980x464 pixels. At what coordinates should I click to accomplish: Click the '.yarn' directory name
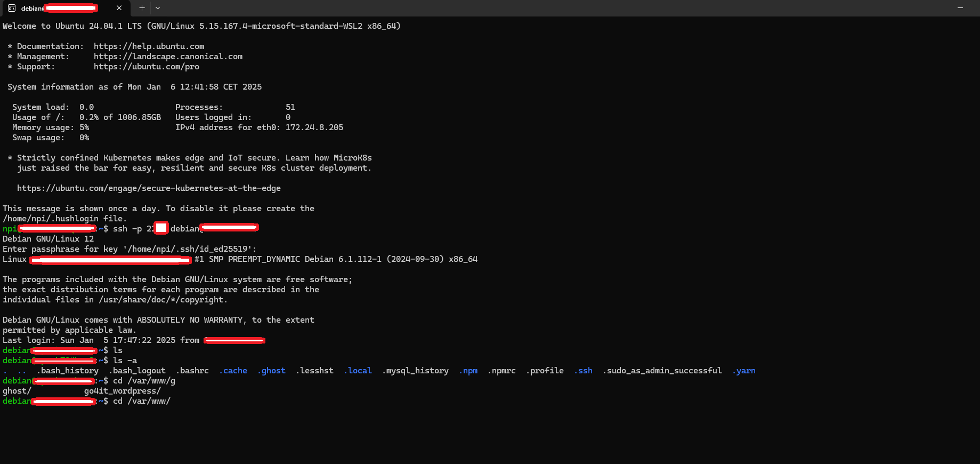744,371
